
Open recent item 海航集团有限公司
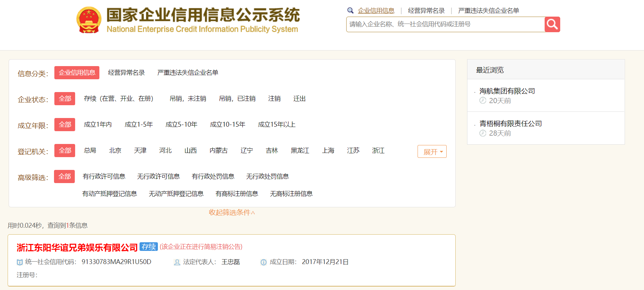pyautogui.click(x=507, y=91)
